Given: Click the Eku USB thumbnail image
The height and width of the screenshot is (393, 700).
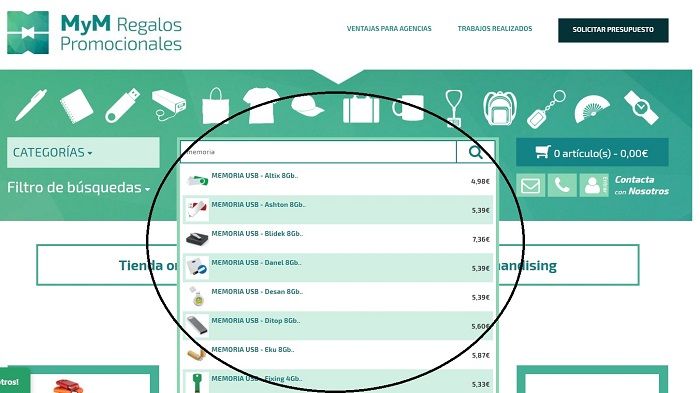Looking at the screenshot, I should [197, 355].
